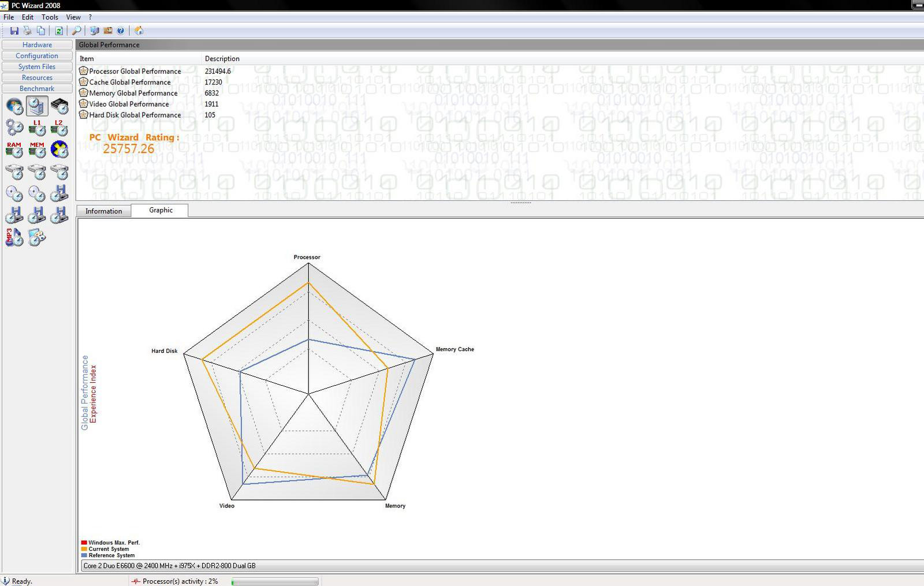Click the processor activity progress bar
Screen dimensions: 924x586
tap(275, 581)
